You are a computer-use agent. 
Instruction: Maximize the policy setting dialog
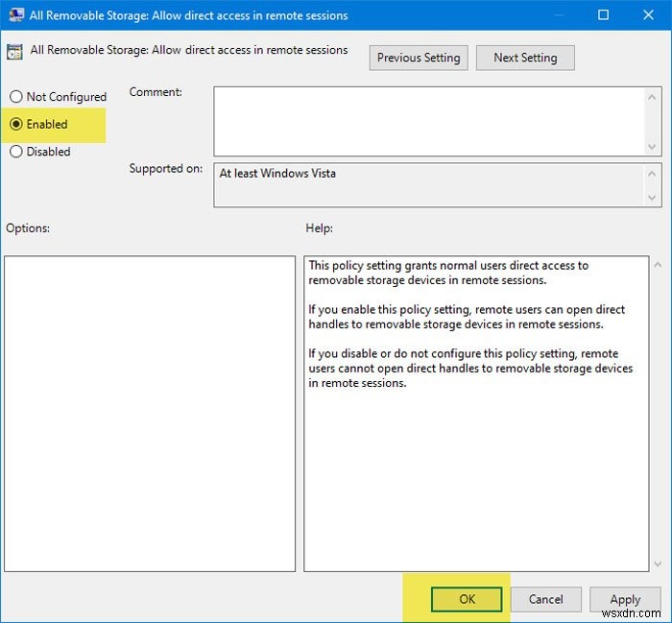coord(602,15)
